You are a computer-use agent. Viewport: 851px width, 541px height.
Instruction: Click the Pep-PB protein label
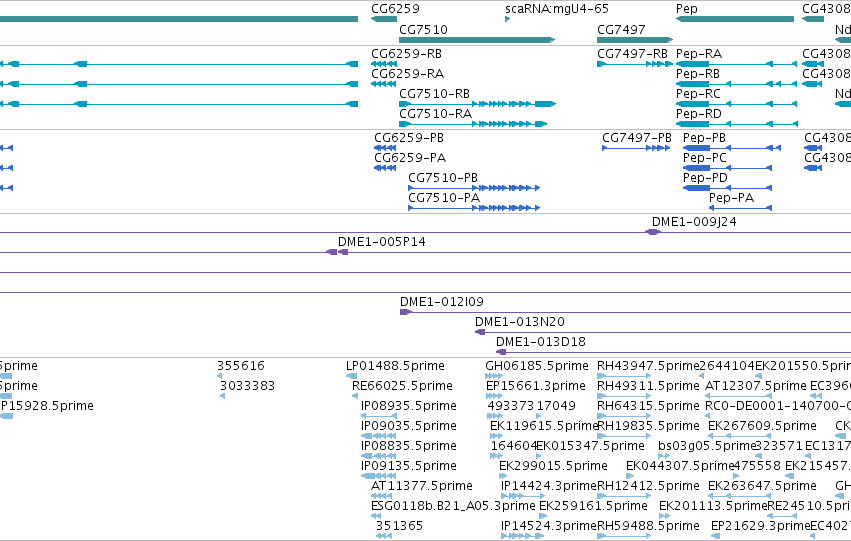[x=704, y=138]
